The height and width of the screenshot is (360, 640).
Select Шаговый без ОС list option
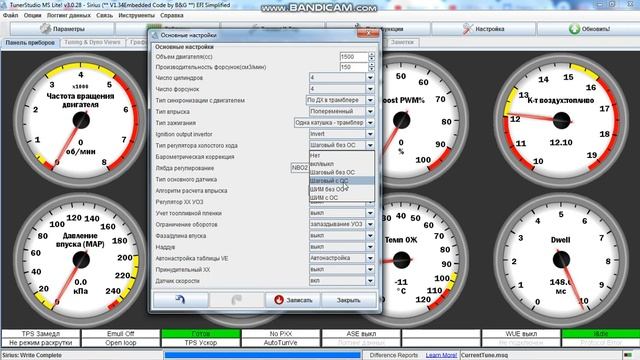tap(342, 172)
